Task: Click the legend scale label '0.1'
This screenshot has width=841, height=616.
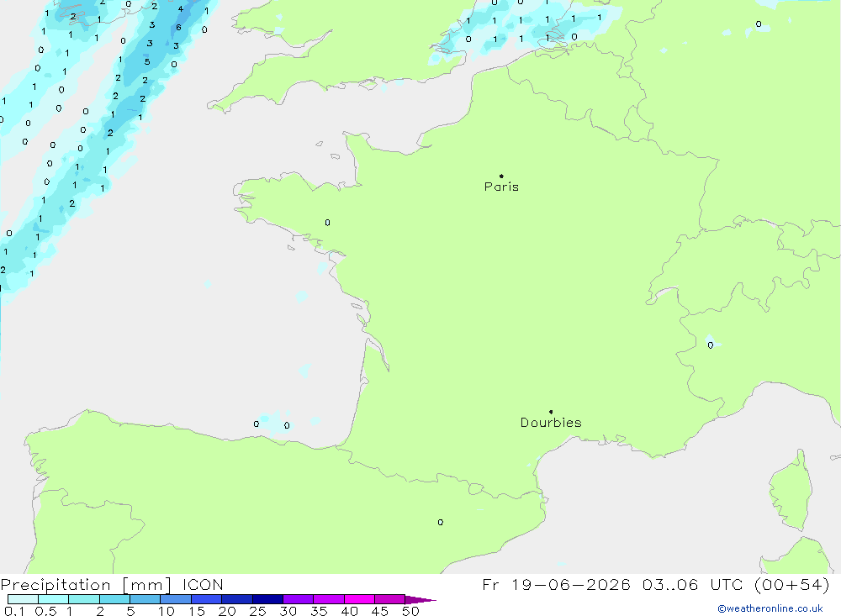Action: (14, 611)
